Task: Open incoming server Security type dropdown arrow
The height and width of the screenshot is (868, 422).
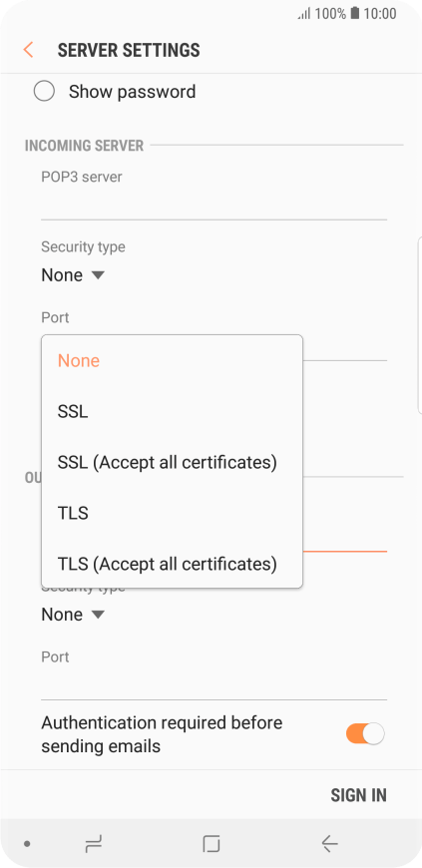Action: 98,274
